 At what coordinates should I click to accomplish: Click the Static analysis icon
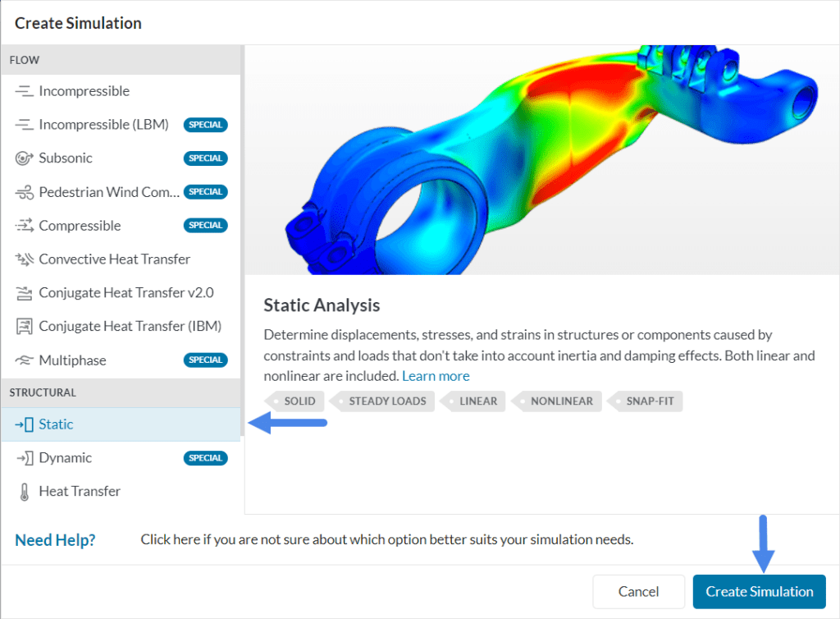[x=26, y=424]
